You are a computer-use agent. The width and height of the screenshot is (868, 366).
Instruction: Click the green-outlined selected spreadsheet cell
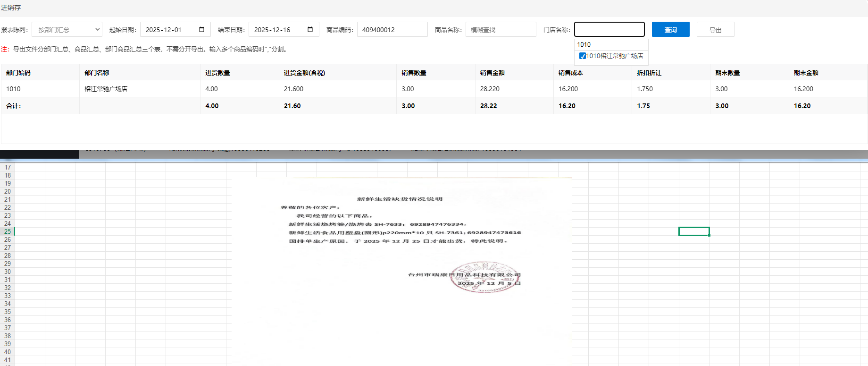click(x=694, y=231)
